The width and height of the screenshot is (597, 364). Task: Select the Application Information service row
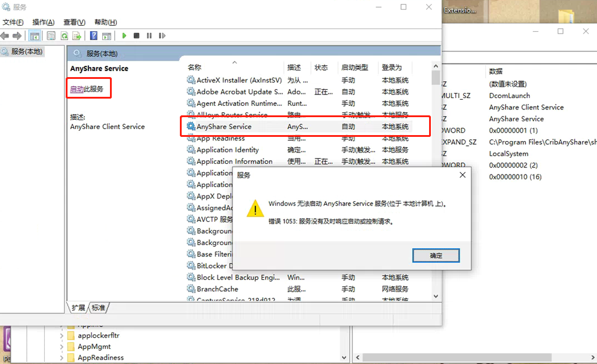[x=298, y=161]
